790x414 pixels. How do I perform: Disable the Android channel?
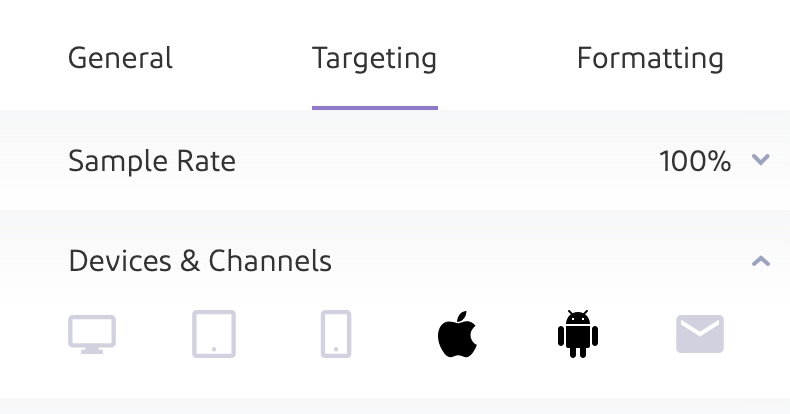click(x=578, y=334)
